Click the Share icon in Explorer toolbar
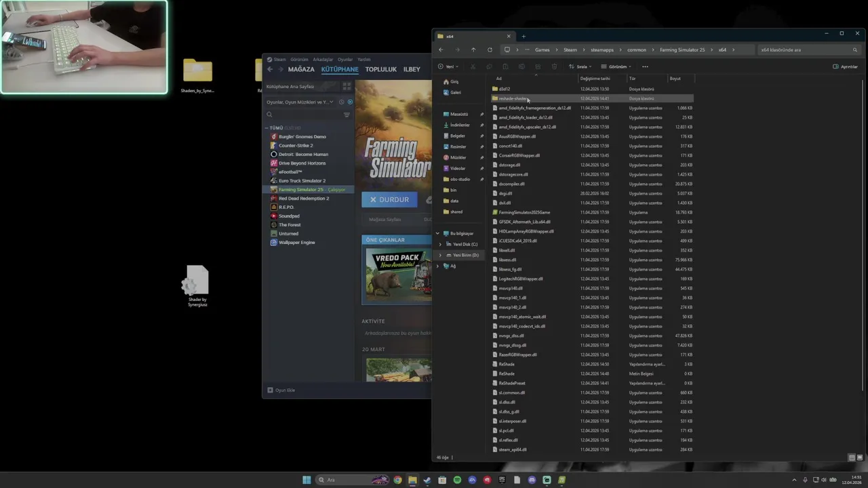Image resolution: width=868 pixels, height=488 pixels. pyautogui.click(x=538, y=66)
